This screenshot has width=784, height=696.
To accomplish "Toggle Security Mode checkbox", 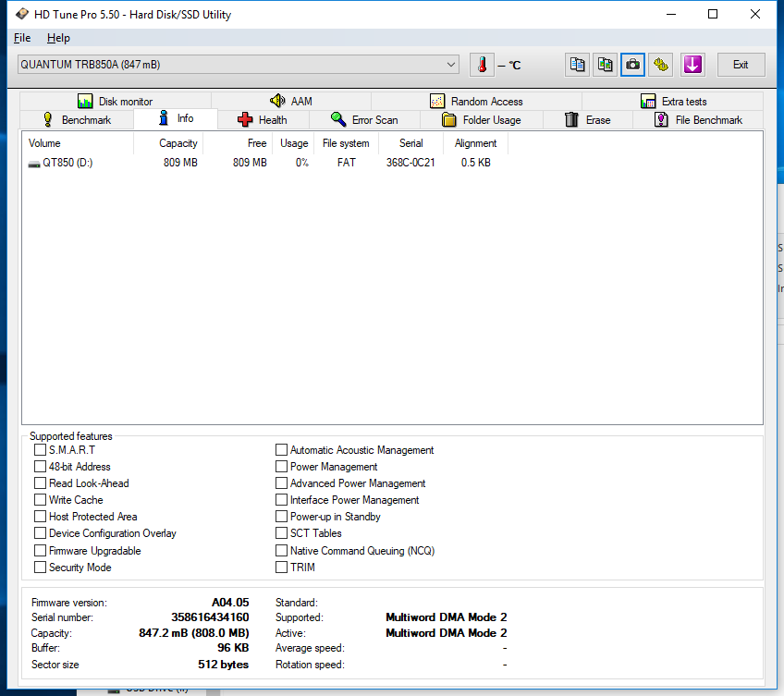I will coord(40,567).
